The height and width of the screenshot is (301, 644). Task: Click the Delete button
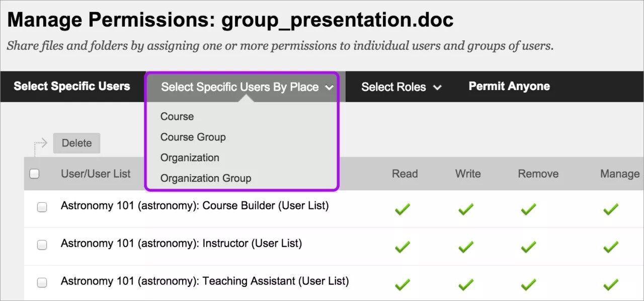click(x=76, y=143)
